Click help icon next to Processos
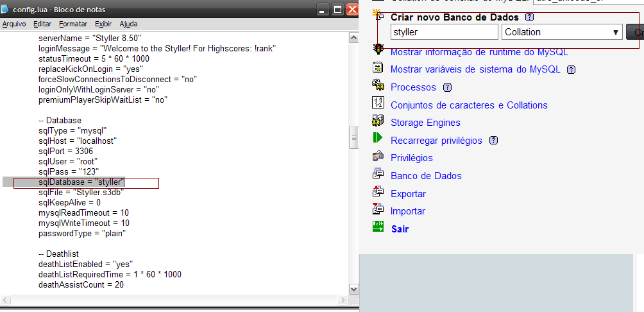The image size is (644, 312). pyautogui.click(x=447, y=87)
